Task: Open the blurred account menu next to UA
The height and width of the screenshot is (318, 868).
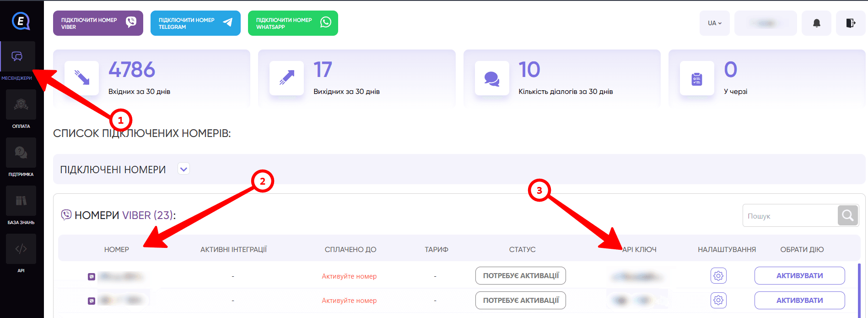Action: point(766,23)
